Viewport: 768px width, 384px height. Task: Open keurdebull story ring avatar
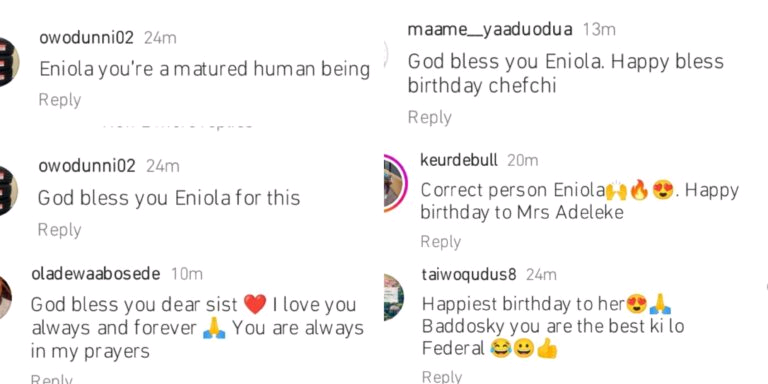click(x=396, y=183)
